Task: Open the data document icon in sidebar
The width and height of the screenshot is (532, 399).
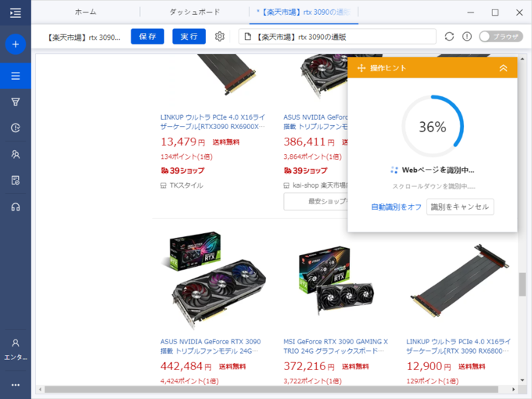Action: coord(16,180)
